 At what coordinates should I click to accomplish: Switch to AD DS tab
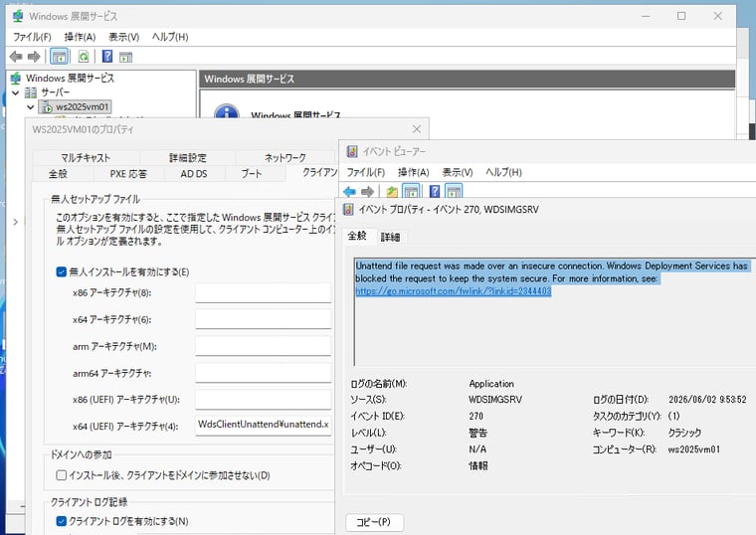tap(194, 173)
